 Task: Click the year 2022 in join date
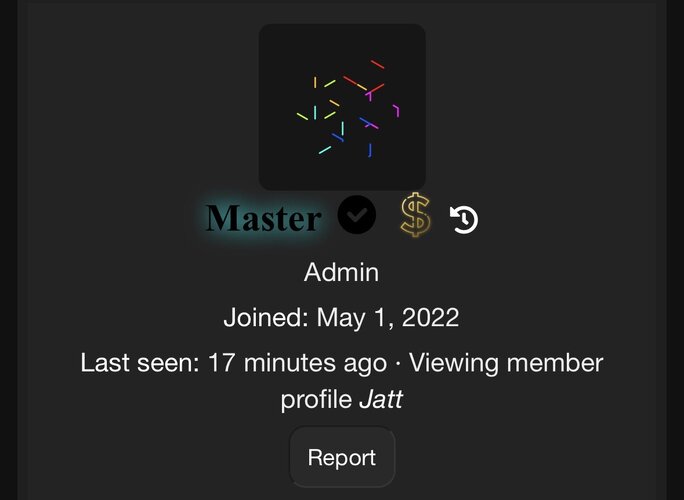430,318
